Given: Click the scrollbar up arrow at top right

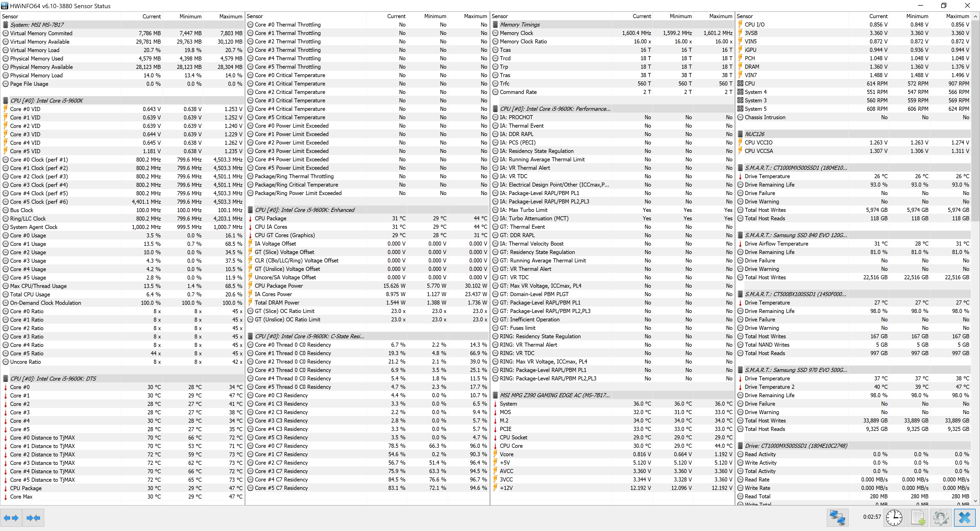Looking at the screenshot, I should [x=976, y=16].
